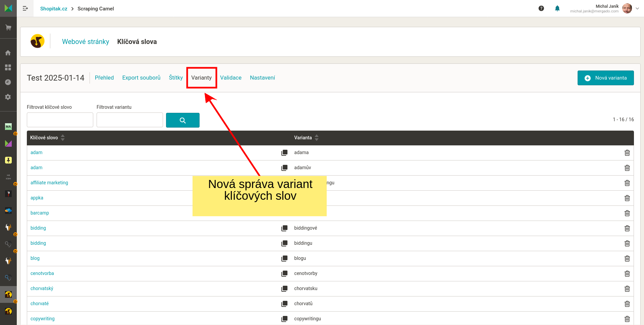
Task: Expand the user account dropdown arrow
Action: click(637, 8)
